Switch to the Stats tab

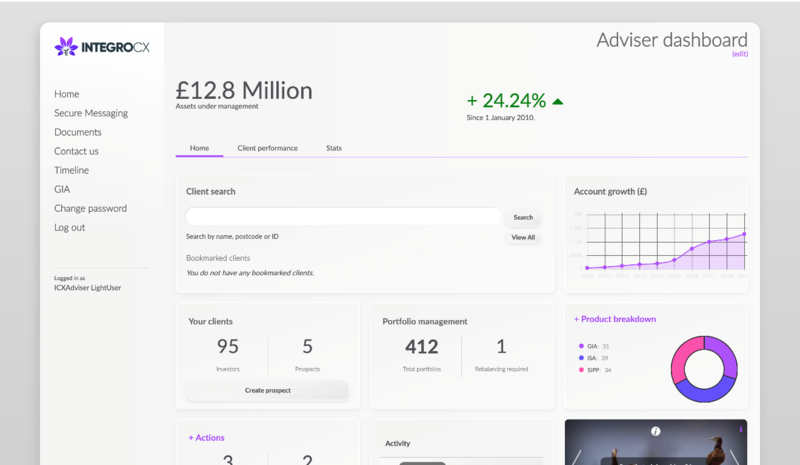coord(334,148)
